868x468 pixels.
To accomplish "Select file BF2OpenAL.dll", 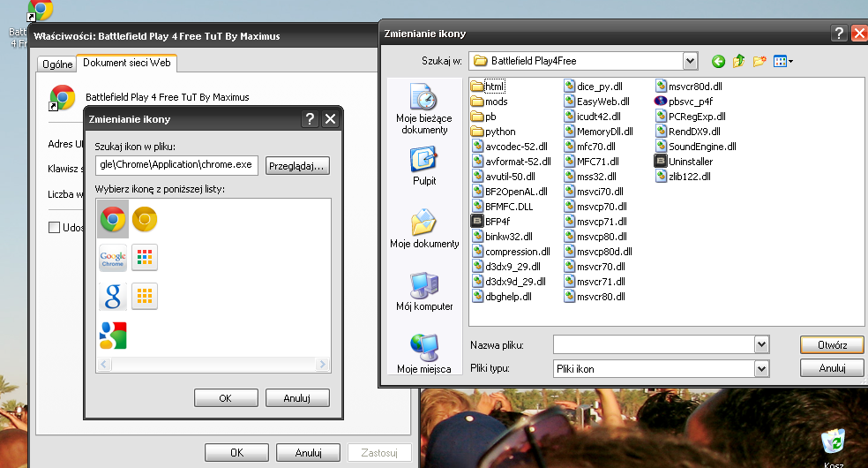I will 510,192.
